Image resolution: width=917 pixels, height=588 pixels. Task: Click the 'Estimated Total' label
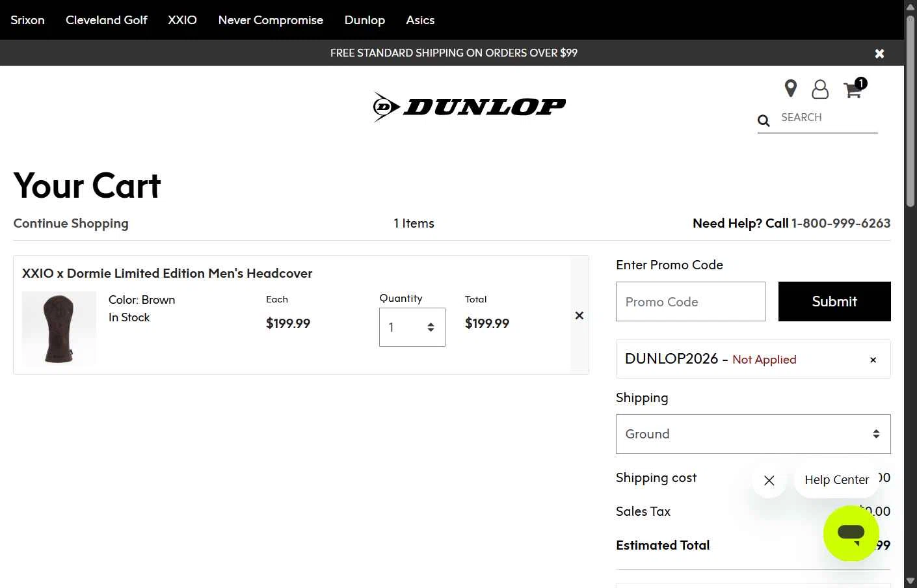[x=663, y=545]
